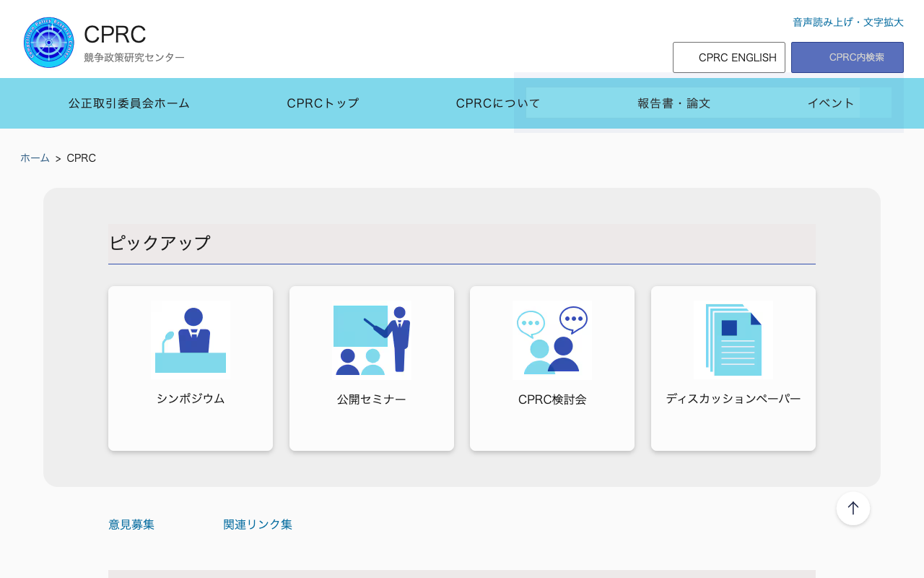Open the 関連リンク集 link
This screenshot has width=924, height=578.
[x=258, y=525]
